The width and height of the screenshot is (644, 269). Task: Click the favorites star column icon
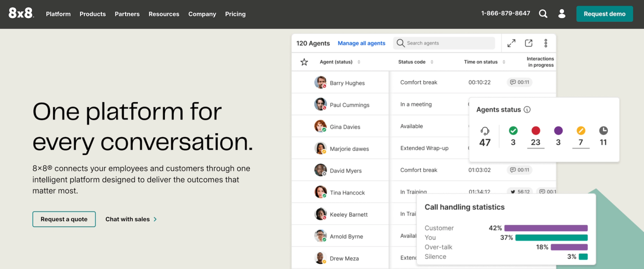[304, 62]
